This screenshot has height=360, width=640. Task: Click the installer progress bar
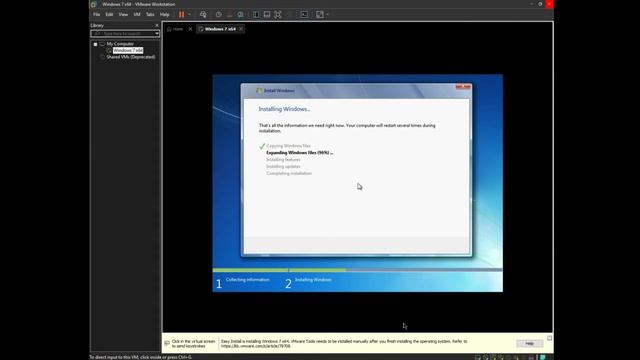point(358,270)
